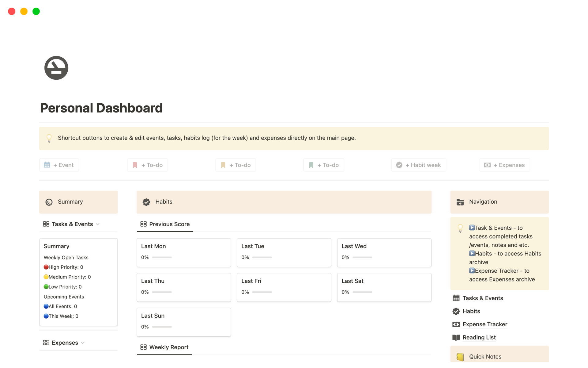Click the Medium Priority yellow circle indicator
588x368 pixels.
[46, 277]
